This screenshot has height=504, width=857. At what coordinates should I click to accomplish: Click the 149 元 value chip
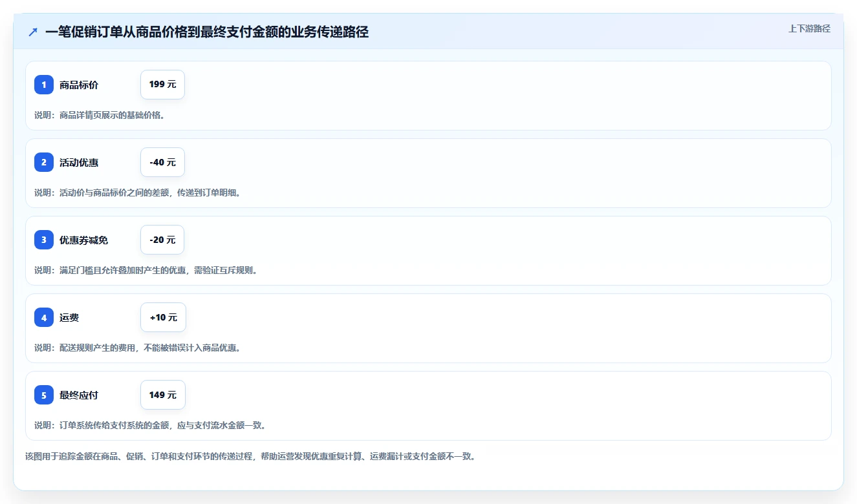point(163,395)
